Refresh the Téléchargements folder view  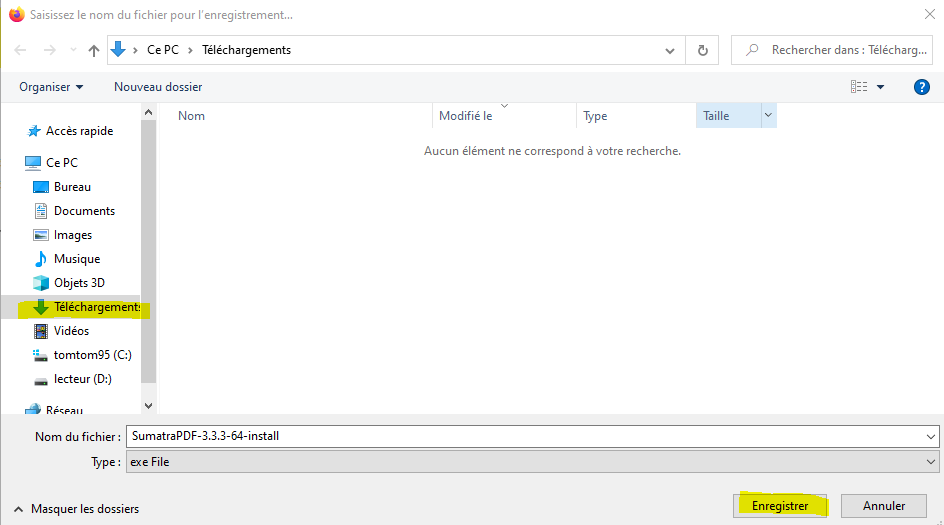tap(703, 51)
